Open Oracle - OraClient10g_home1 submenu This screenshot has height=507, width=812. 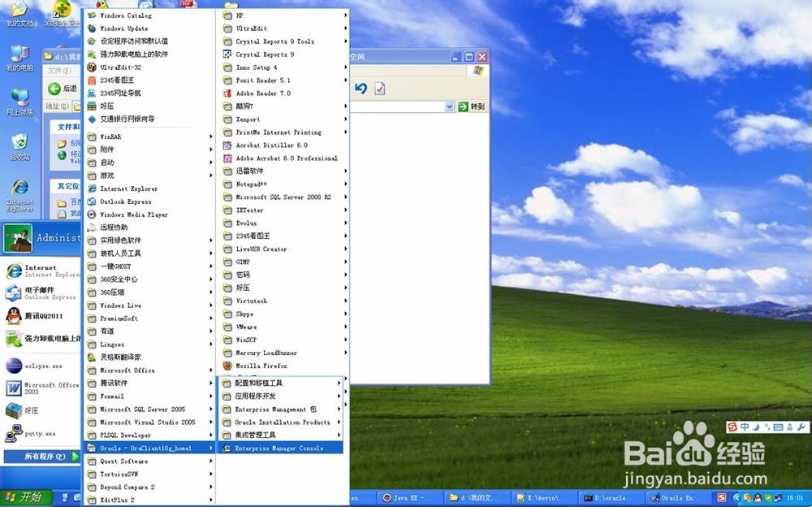(149, 448)
